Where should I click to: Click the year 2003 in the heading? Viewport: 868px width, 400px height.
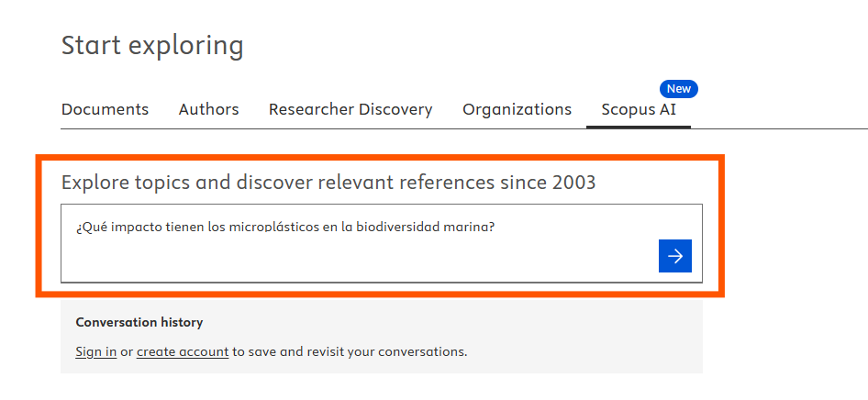point(573,183)
